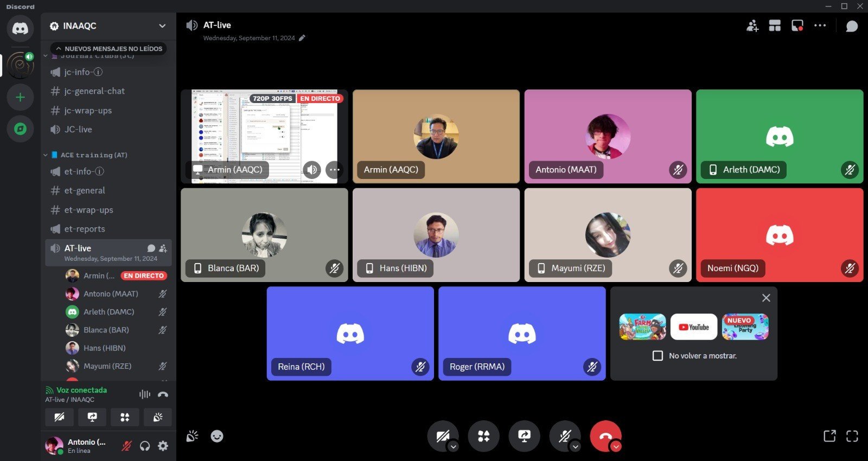
Task: Adjust volume on Armin's live stream tile
Action: 311,170
